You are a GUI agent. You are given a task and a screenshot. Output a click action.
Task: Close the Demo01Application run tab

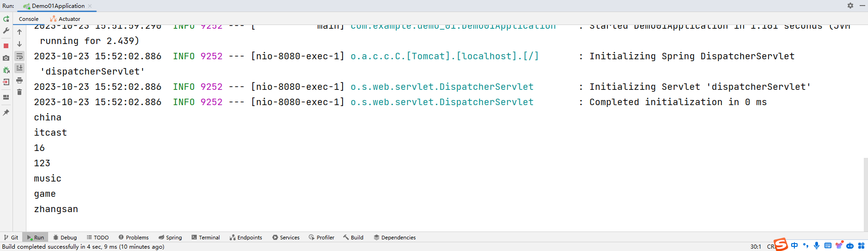click(90, 6)
